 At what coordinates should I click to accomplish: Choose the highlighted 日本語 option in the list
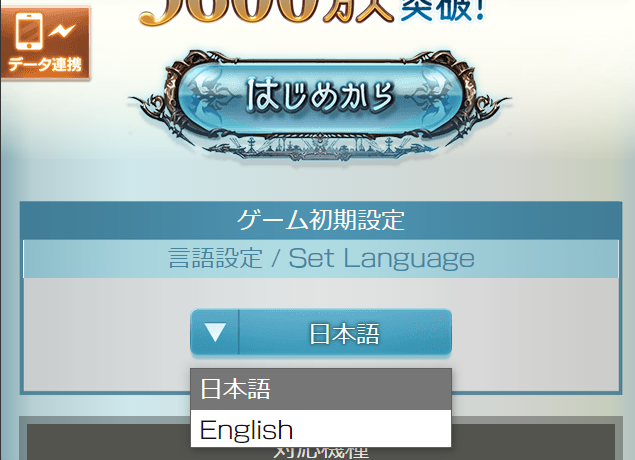(x=321, y=389)
